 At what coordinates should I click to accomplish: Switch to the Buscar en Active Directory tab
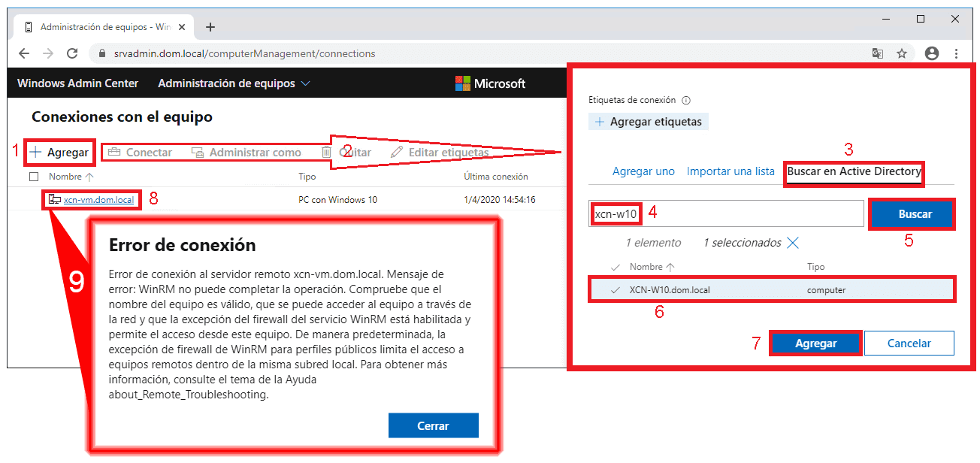[x=853, y=171]
